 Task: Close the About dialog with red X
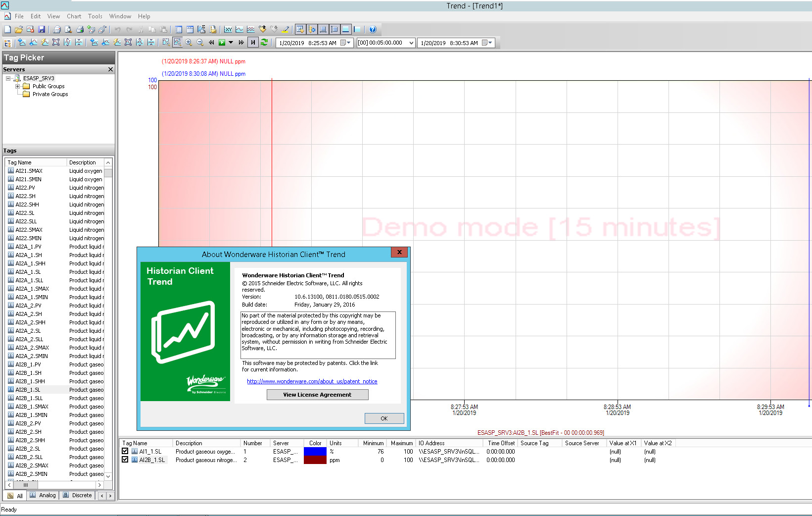(x=399, y=253)
